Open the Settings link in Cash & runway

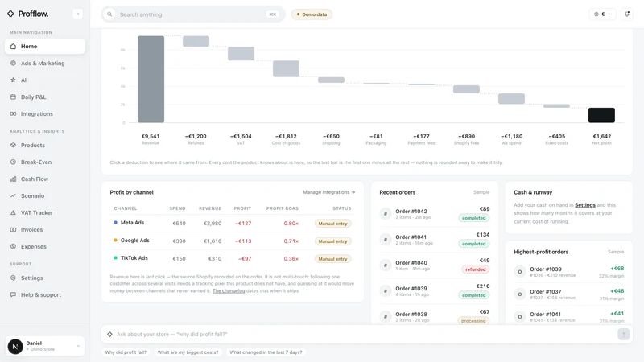585,205
